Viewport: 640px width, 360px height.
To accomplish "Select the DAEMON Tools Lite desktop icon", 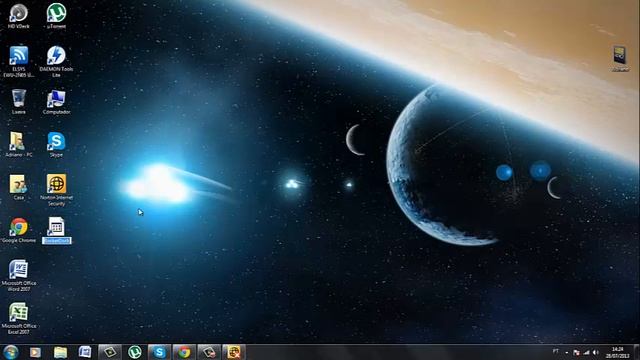I will 56,61.
